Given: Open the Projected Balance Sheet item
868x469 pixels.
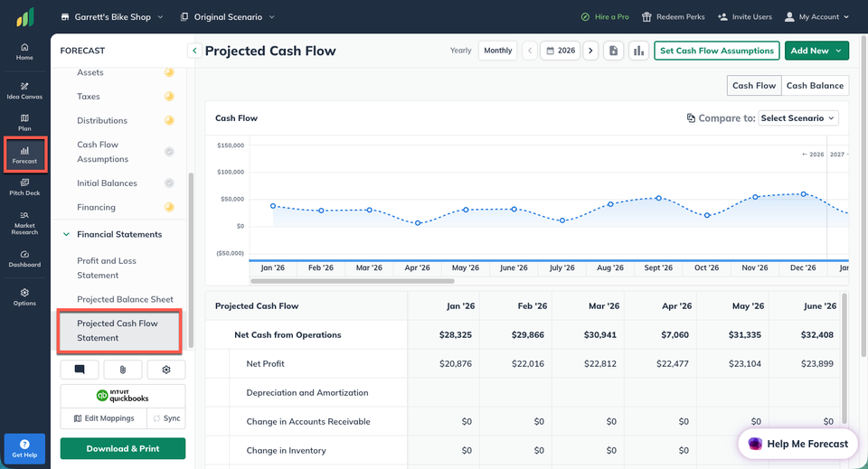Looking at the screenshot, I should [125, 299].
